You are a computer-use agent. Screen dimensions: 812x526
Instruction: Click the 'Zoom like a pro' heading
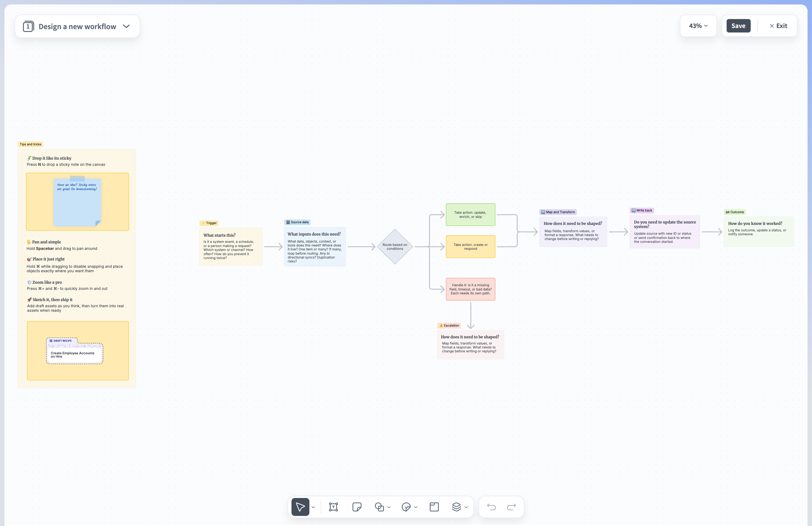click(x=44, y=282)
